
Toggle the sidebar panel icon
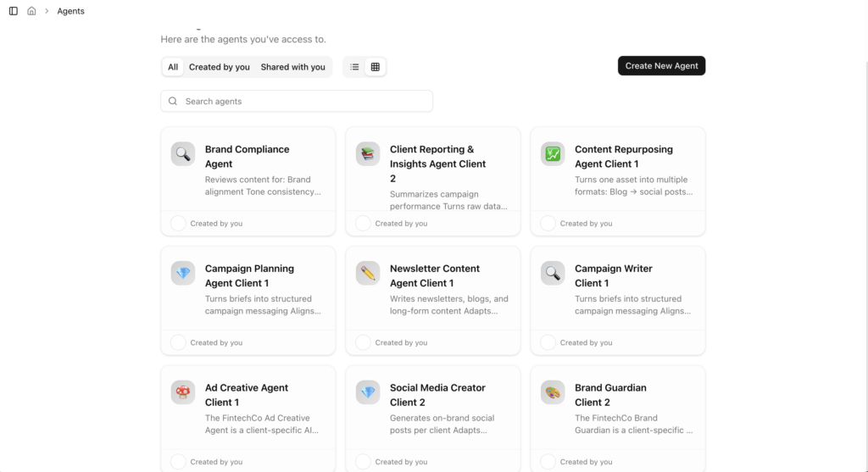(x=14, y=11)
